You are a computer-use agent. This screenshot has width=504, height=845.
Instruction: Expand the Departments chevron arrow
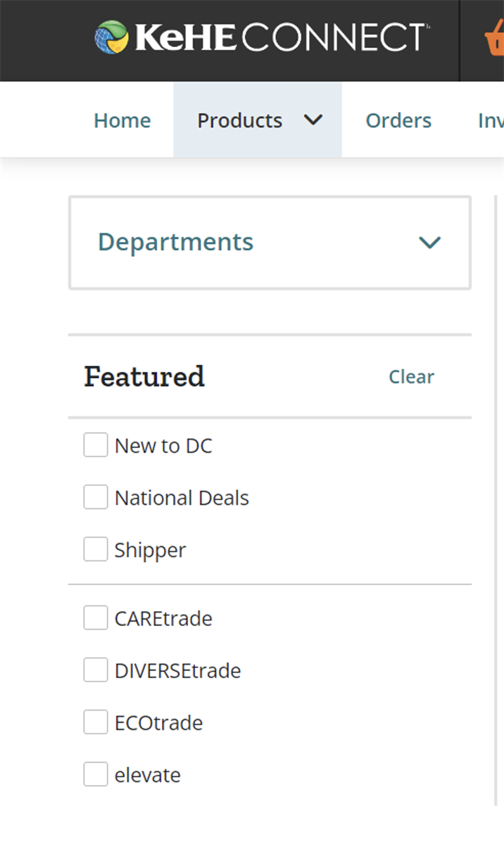click(429, 243)
